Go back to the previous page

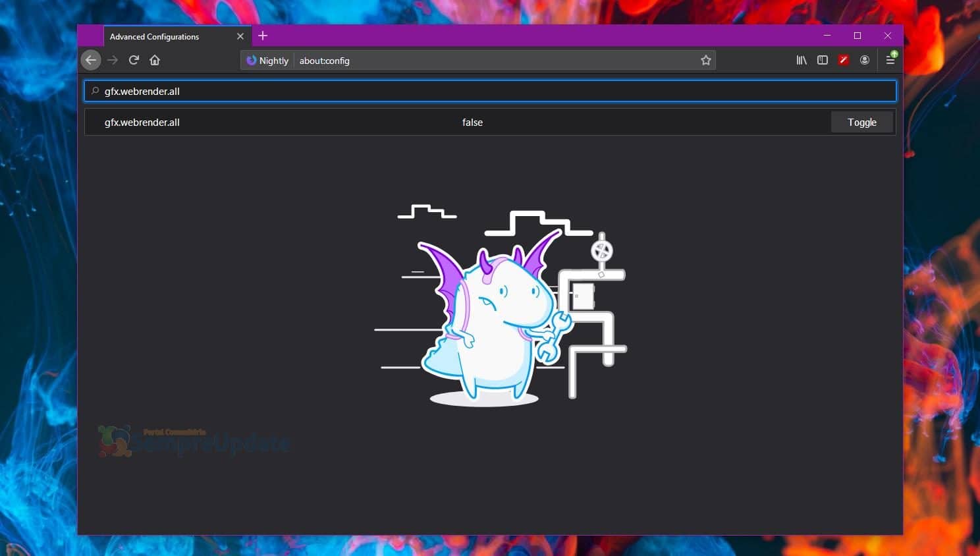91,60
